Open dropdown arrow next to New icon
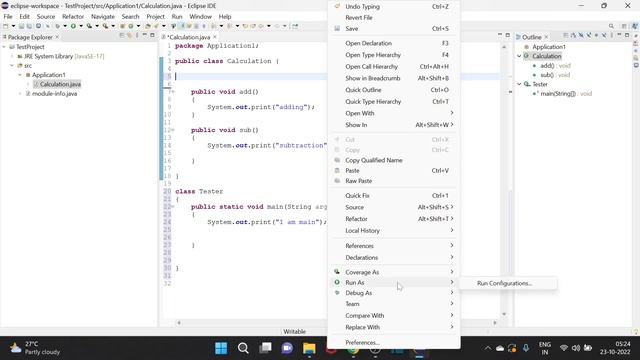 point(13,26)
